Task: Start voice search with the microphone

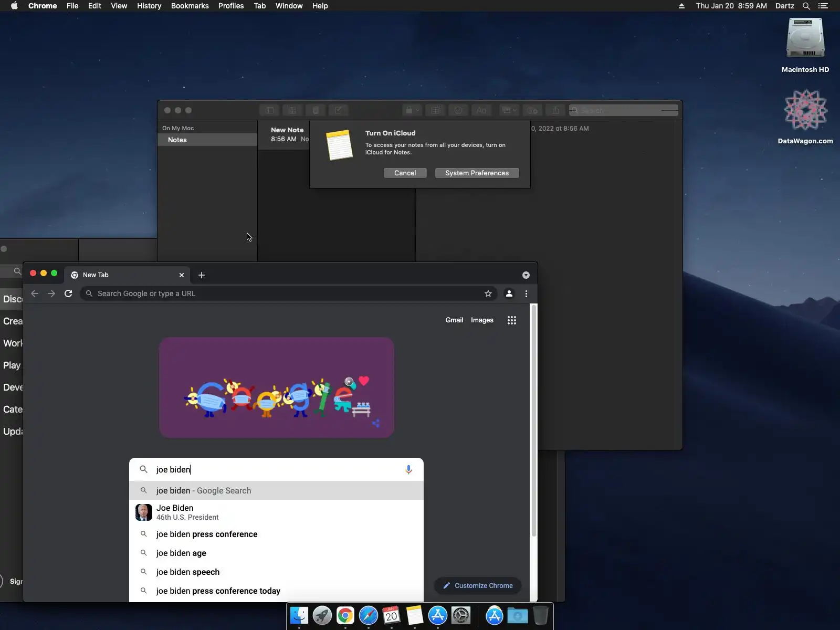Action: coord(408,469)
